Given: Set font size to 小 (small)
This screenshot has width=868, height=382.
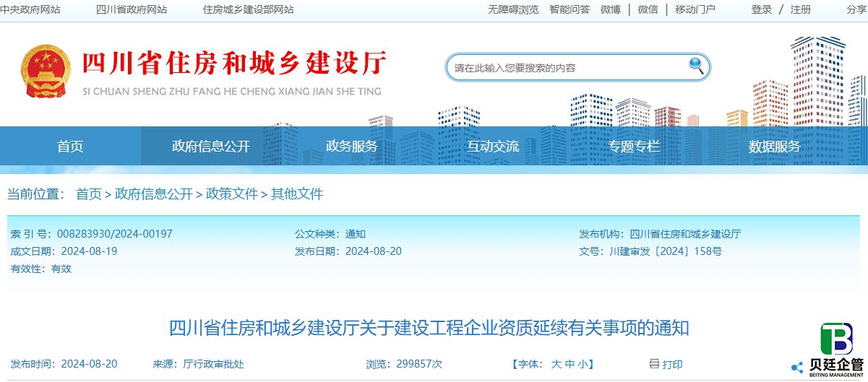Looking at the screenshot, I should coord(582,364).
